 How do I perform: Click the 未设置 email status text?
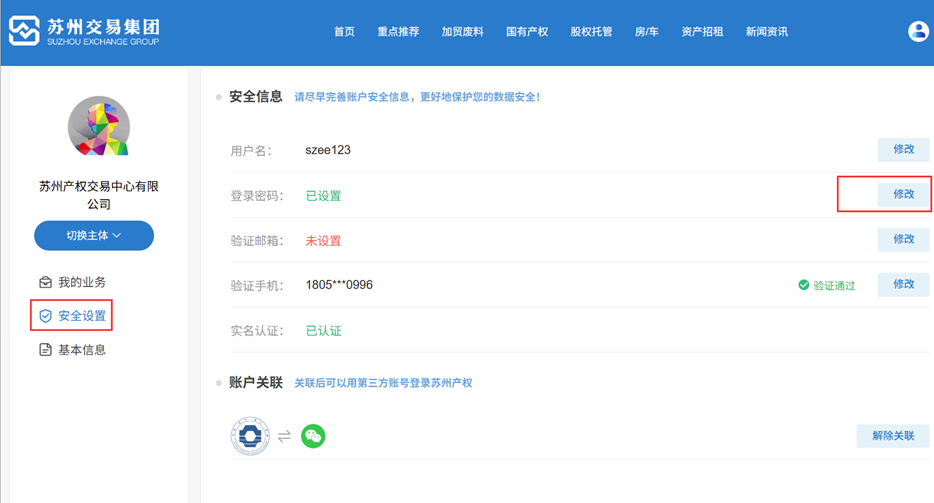click(323, 241)
